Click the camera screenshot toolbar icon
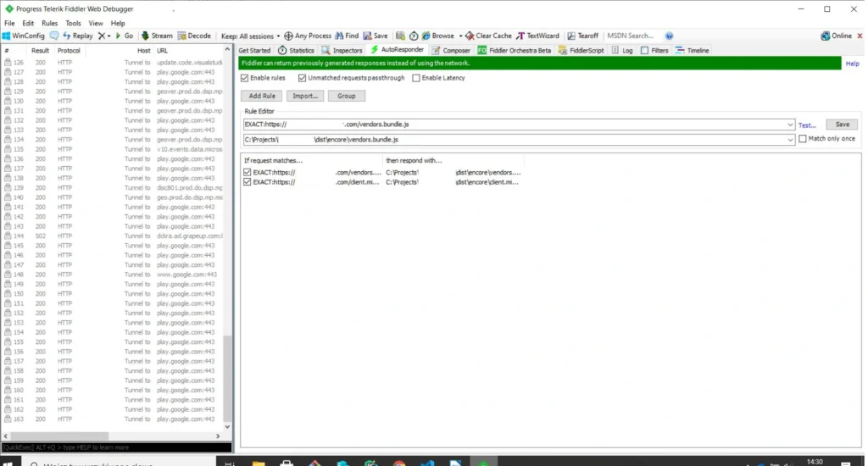 click(400, 36)
